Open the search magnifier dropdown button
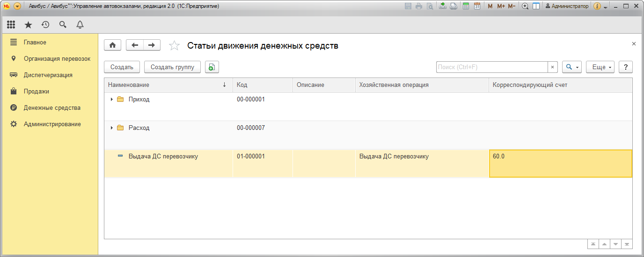The width and height of the screenshot is (644, 257). click(x=571, y=67)
